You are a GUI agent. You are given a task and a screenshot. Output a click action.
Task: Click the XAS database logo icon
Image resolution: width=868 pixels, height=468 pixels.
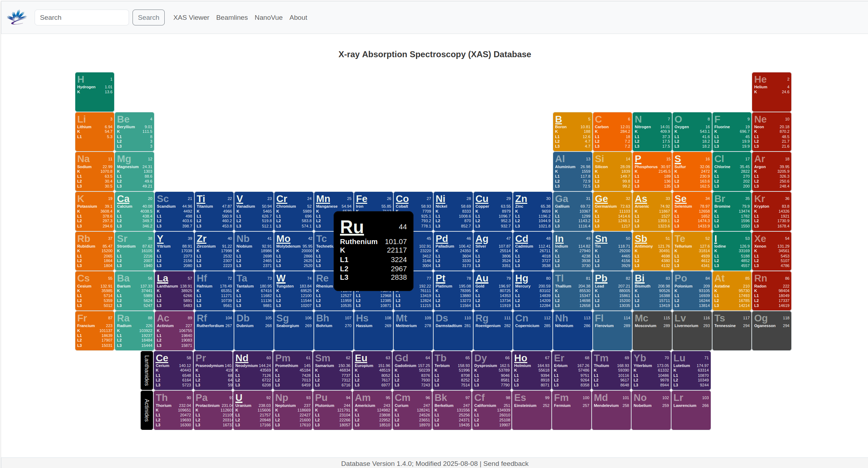tap(17, 17)
